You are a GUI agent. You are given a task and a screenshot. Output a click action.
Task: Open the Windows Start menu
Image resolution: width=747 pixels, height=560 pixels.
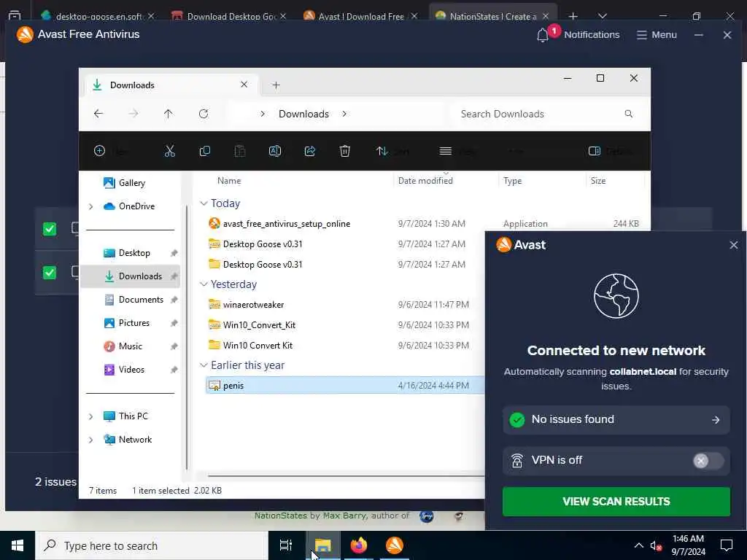[x=18, y=545]
